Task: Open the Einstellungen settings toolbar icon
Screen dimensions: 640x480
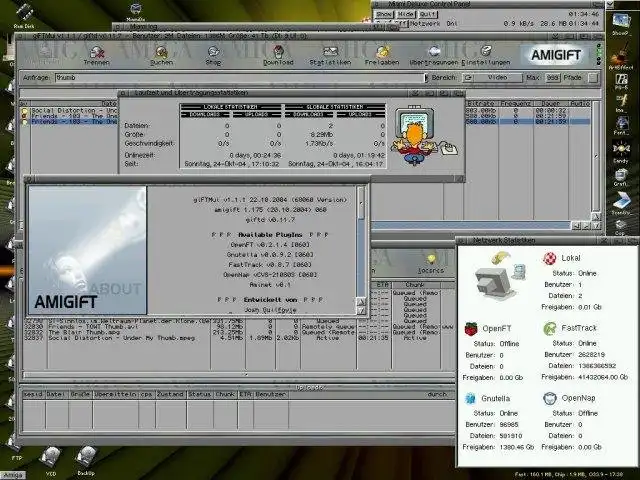Action: pyautogui.click(x=486, y=56)
